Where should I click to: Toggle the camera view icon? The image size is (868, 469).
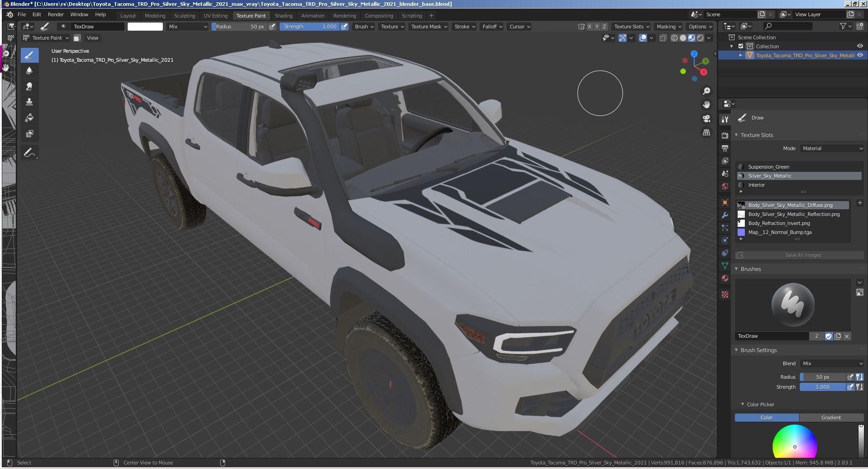[706, 119]
